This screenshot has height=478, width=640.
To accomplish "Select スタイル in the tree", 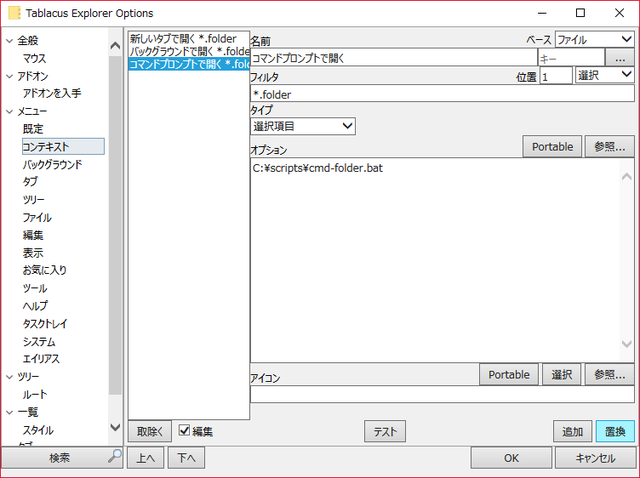I will click(38, 430).
